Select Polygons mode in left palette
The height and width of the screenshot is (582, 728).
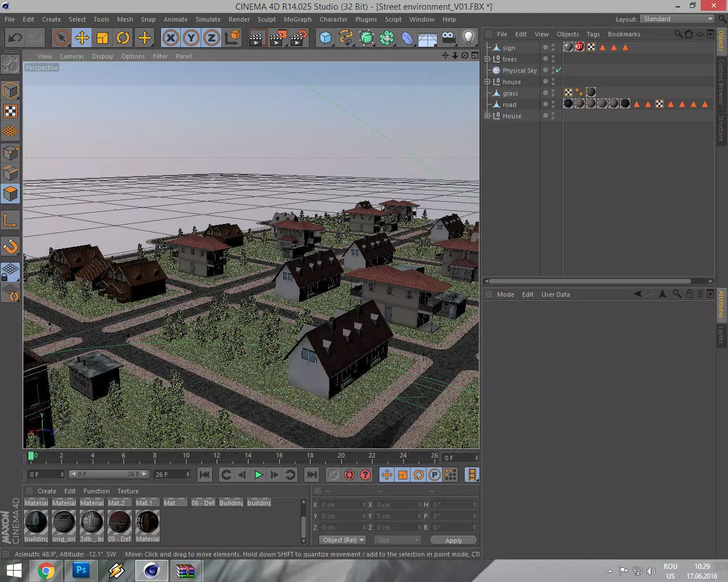[11, 194]
